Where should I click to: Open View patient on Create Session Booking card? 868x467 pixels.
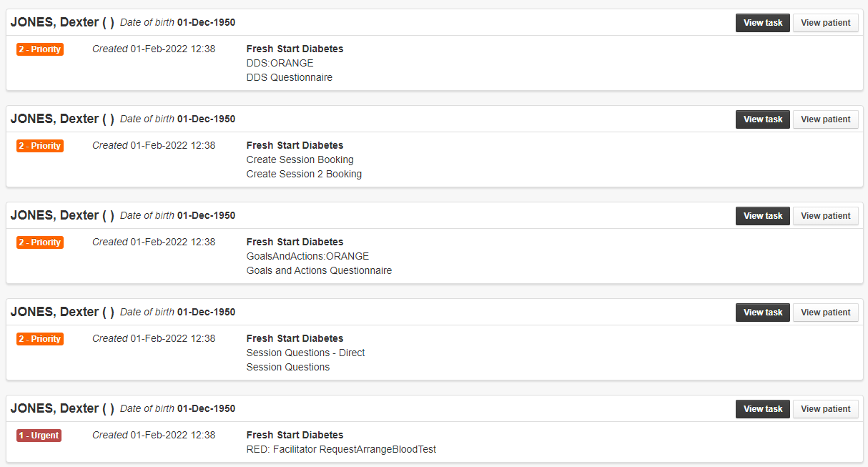(x=826, y=119)
